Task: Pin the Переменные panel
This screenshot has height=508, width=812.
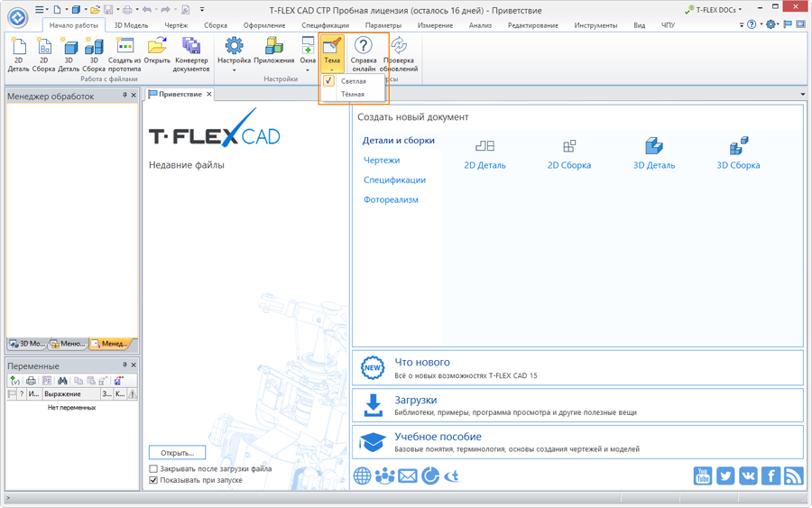Action: [x=125, y=365]
